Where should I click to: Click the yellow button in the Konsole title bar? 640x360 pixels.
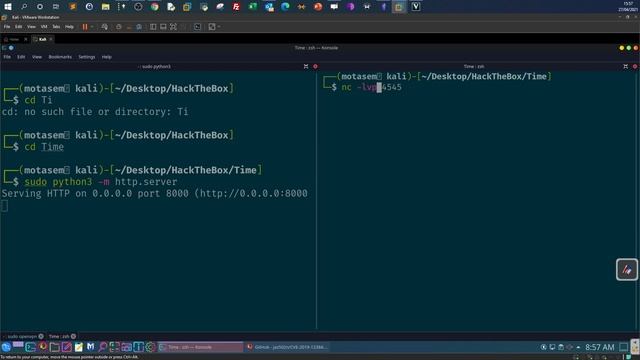pyautogui.click(x=622, y=48)
